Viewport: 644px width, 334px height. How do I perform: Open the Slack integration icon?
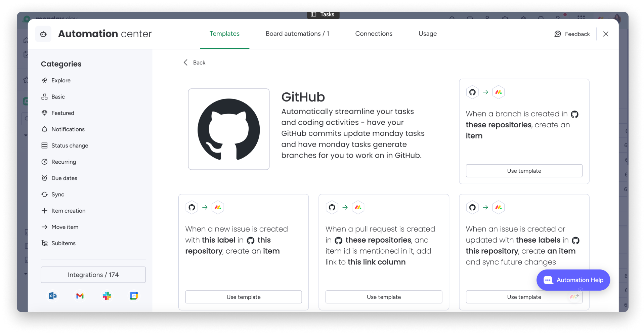[x=107, y=296]
